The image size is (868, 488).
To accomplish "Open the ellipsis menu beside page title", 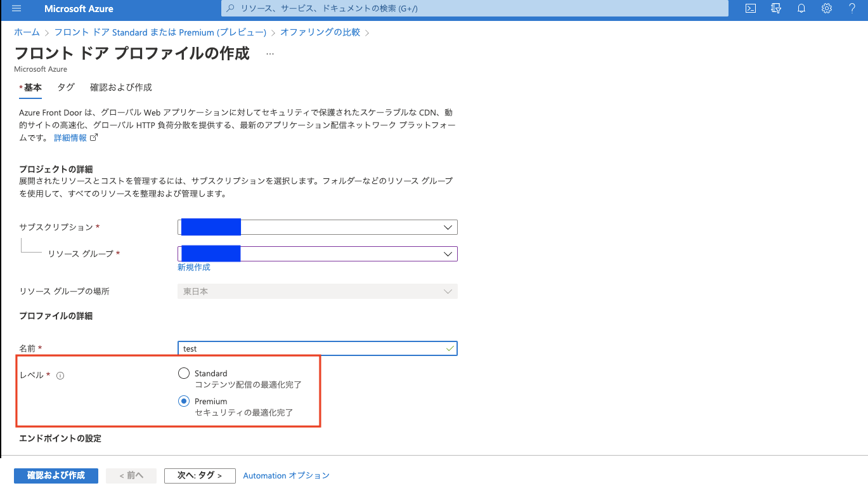I will pyautogui.click(x=270, y=54).
